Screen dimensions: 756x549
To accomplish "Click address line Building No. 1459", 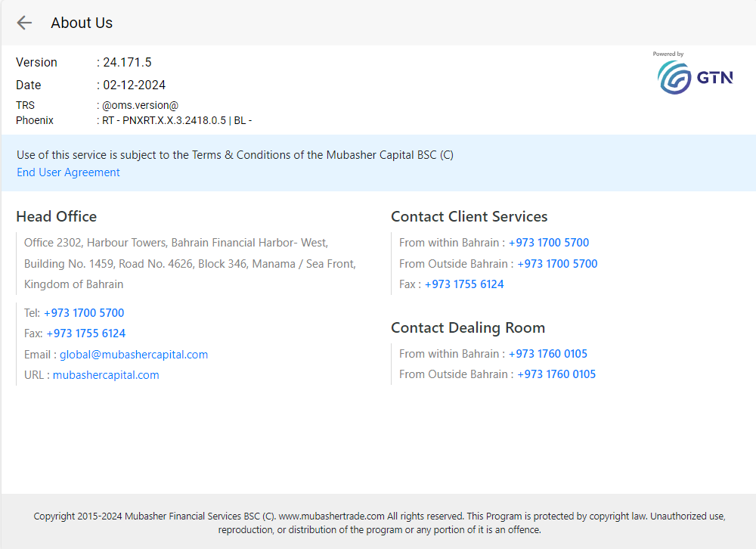I will (x=190, y=264).
